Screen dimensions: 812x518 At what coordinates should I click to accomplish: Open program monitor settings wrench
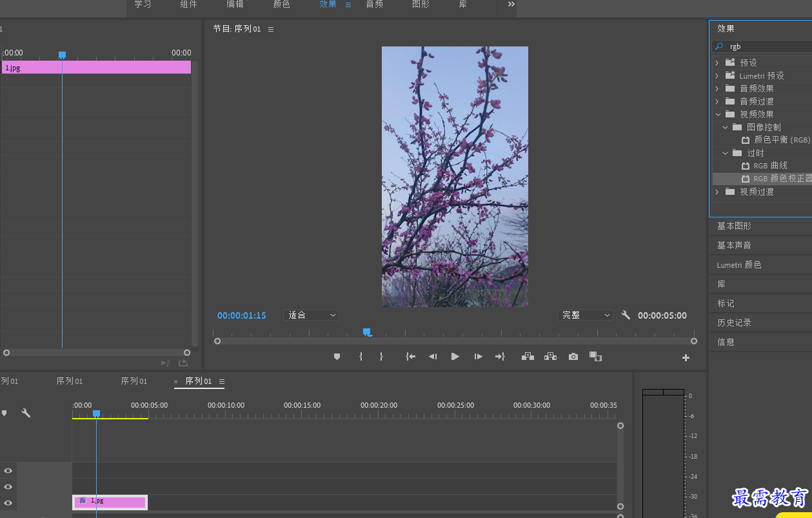[x=626, y=315]
